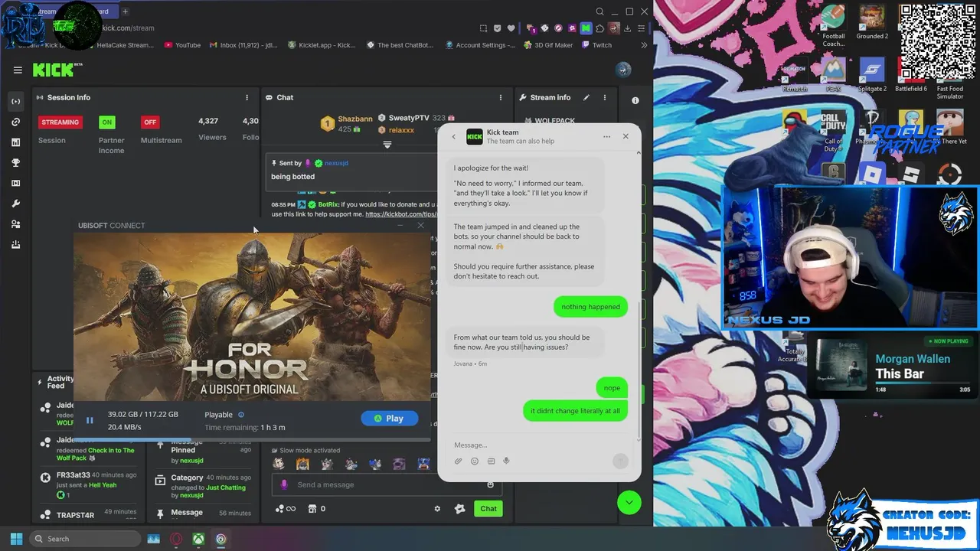
Task: Click the Windows taskbar Search box
Action: pyautogui.click(x=84, y=539)
